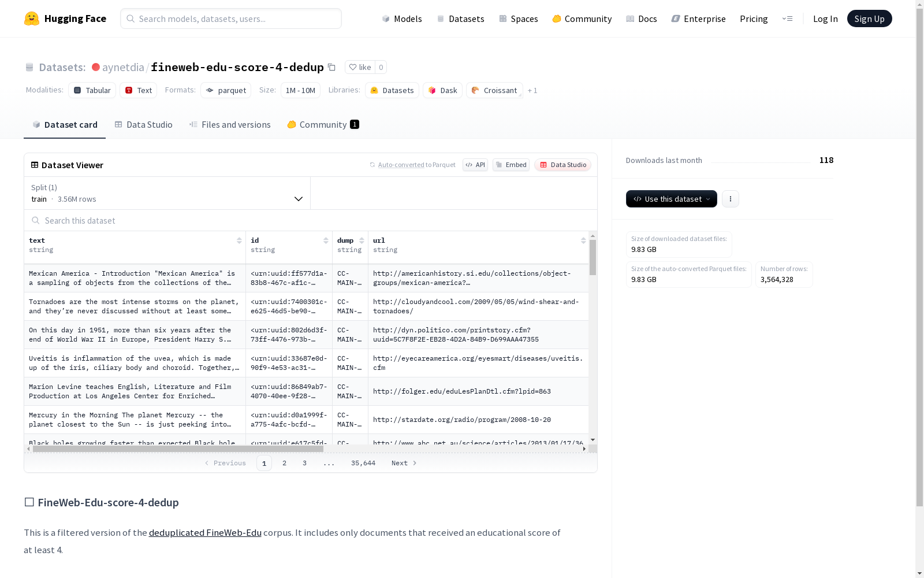Click the search magnifier in dataset search
This screenshot has height=578, width=924.
[36, 220]
